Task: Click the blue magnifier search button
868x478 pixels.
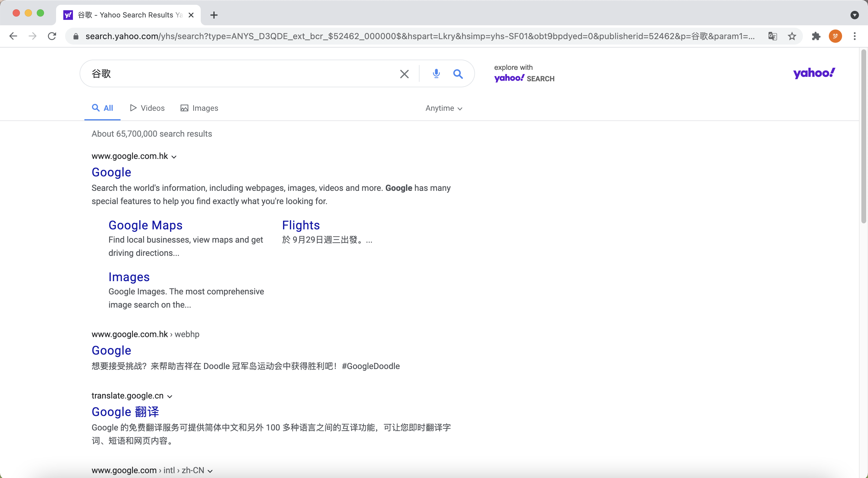Action: [458, 74]
